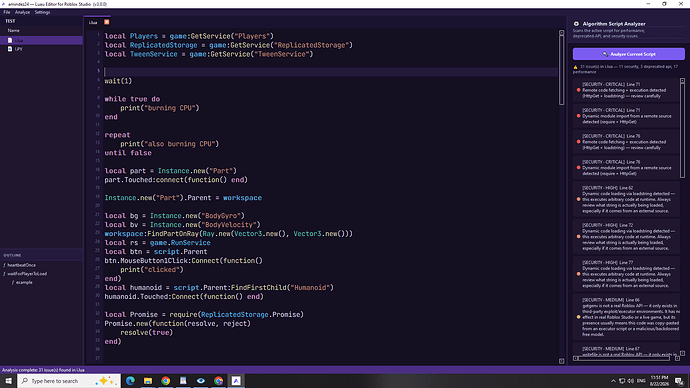Click the l.lua file icon in explorer

pos(10,40)
